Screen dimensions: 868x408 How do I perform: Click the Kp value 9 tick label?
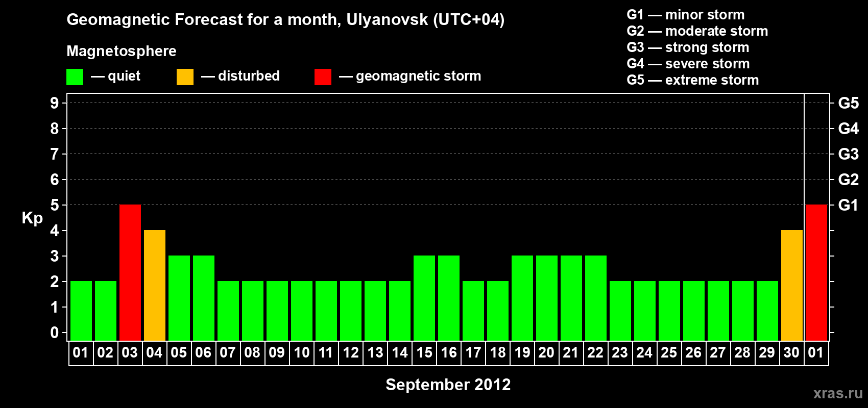(x=55, y=103)
